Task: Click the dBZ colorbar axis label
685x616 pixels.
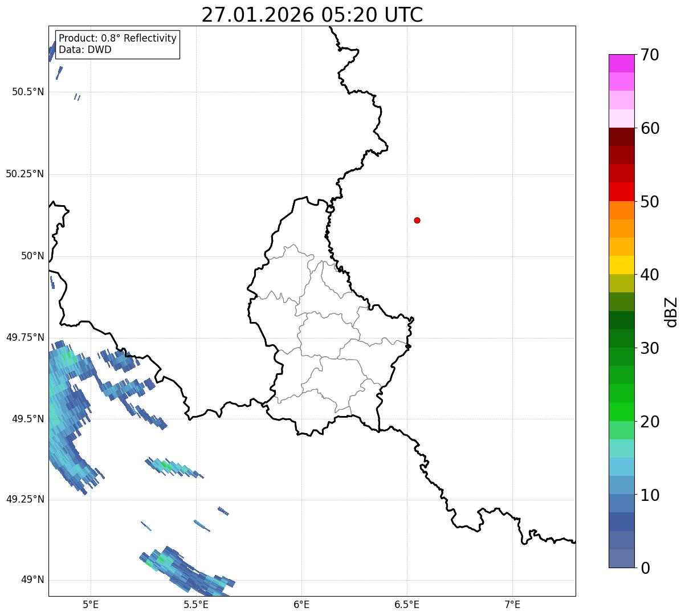Action: pos(671,312)
